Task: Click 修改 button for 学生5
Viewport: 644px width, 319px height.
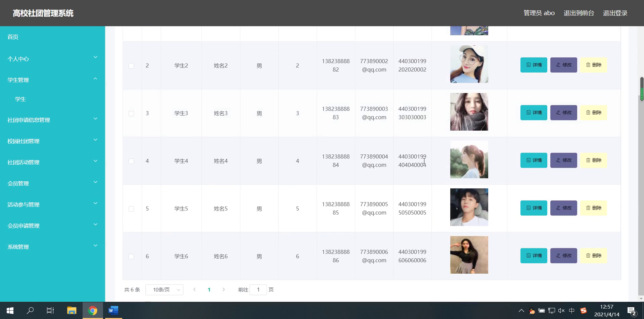Action: point(564,208)
